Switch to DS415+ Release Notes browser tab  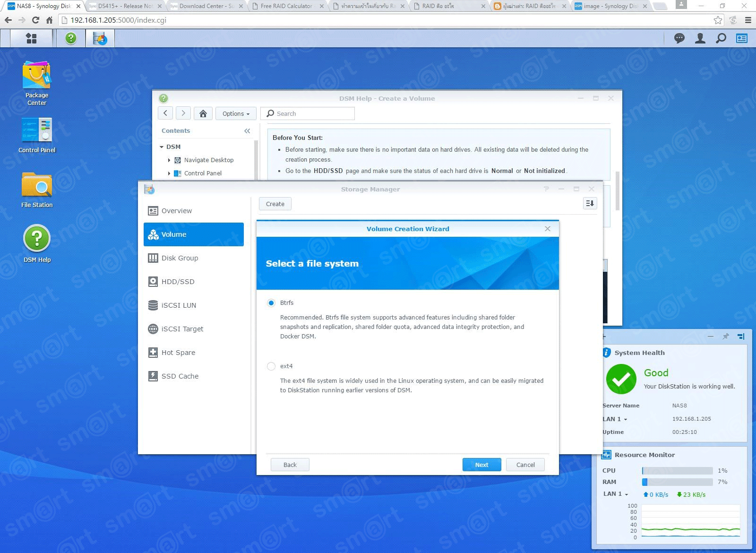[125, 6]
